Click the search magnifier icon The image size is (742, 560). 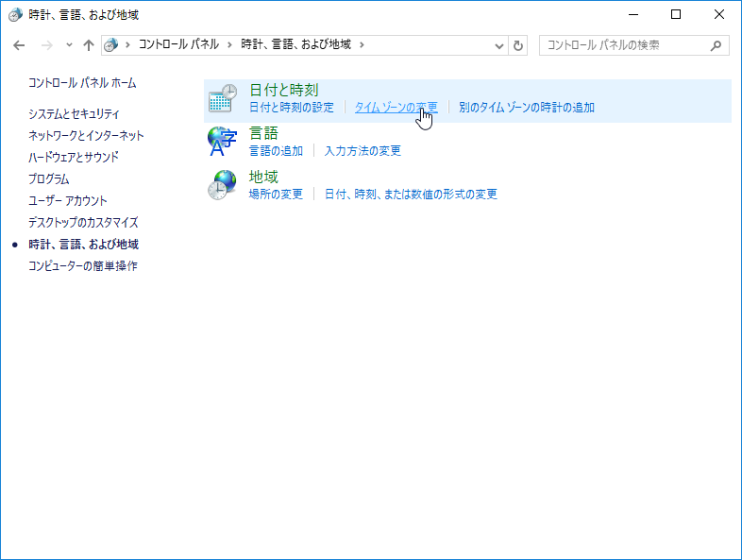pyautogui.click(x=717, y=45)
